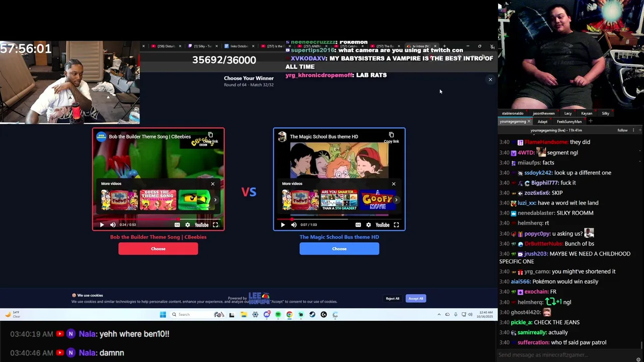
Task: Open the Windows Start menu
Action: click(x=163, y=315)
